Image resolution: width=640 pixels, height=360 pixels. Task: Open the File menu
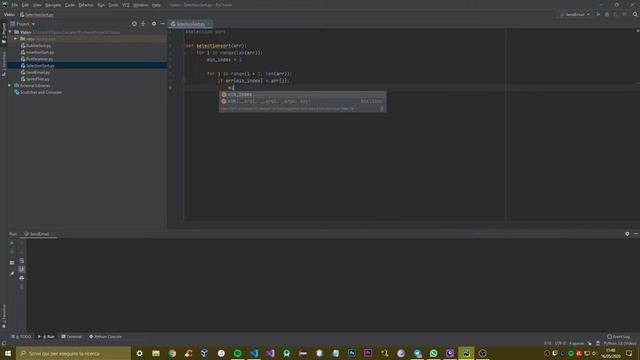(15, 5)
